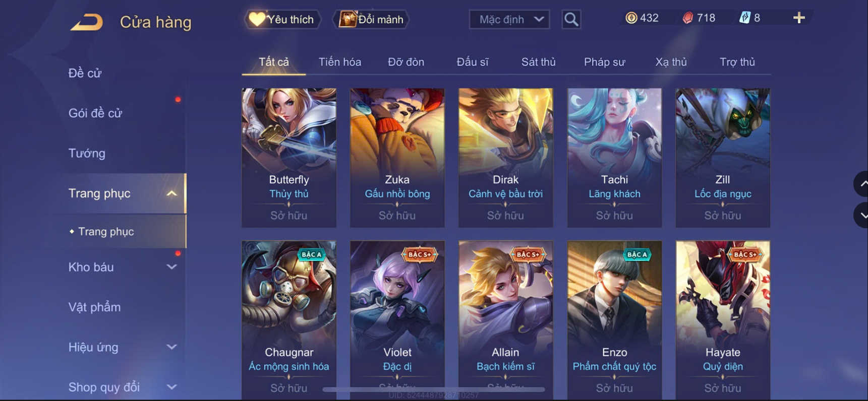The height and width of the screenshot is (401, 868).
Task: Tap the blue voucher currency icon
Action: tap(744, 18)
